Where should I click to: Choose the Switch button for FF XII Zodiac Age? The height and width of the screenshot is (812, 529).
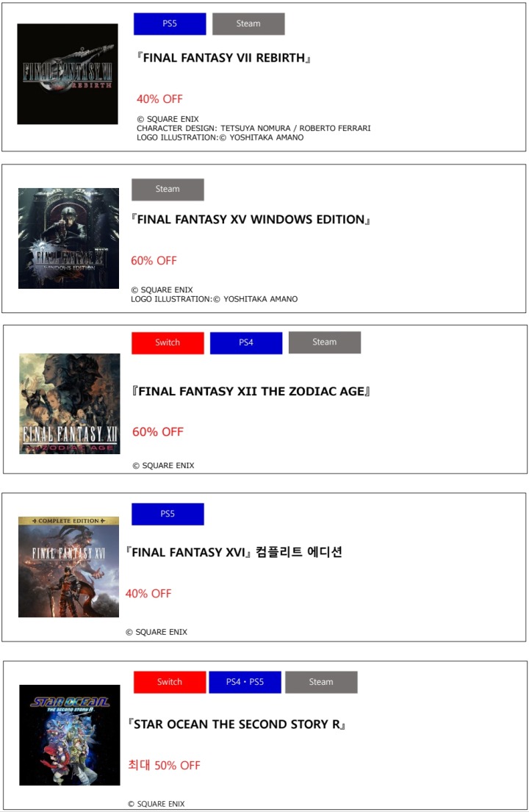click(168, 342)
